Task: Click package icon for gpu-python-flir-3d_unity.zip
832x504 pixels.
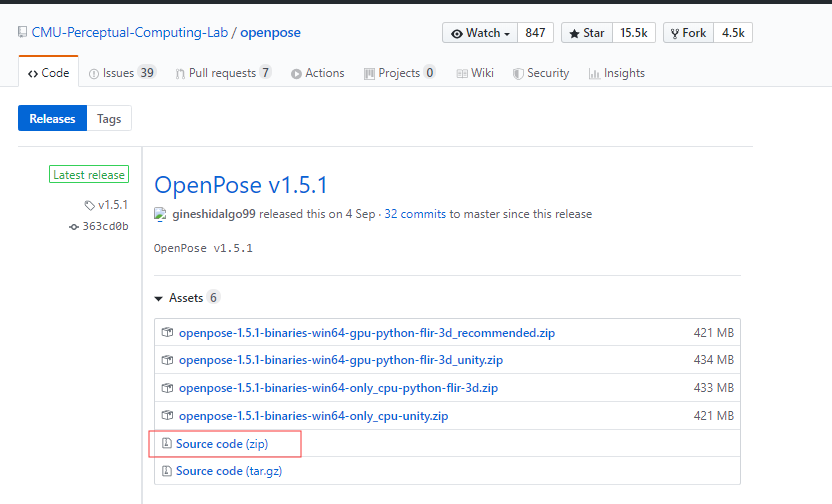Action: point(167,360)
